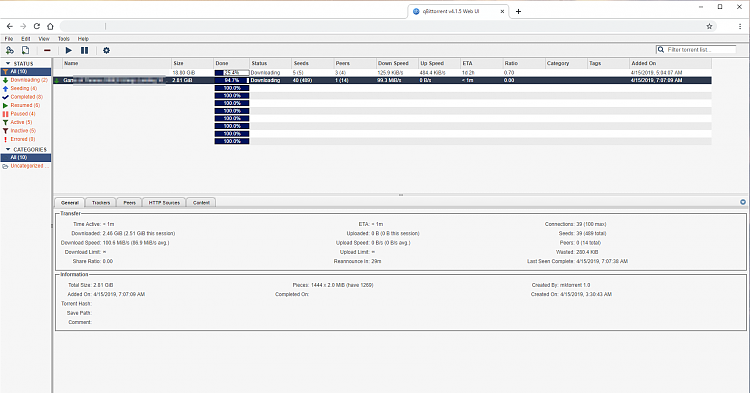Click the magnifier icon in filter box
The image size is (750, 393).
click(661, 50)
